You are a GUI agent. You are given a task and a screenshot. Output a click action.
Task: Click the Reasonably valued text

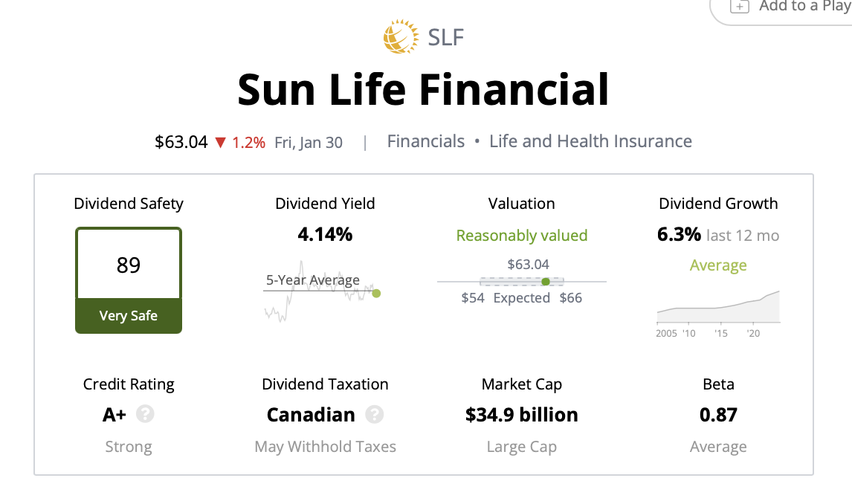522,236
